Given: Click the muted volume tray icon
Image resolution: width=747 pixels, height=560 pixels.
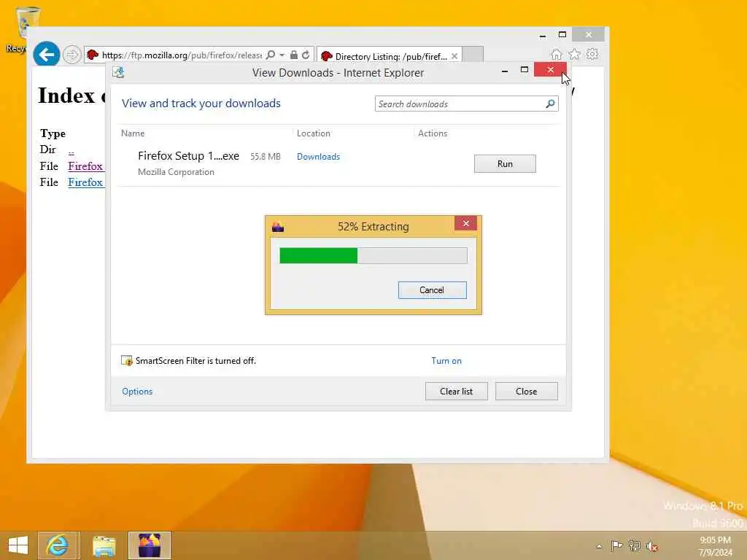Looking at the screenshot, I should point(652,546).
